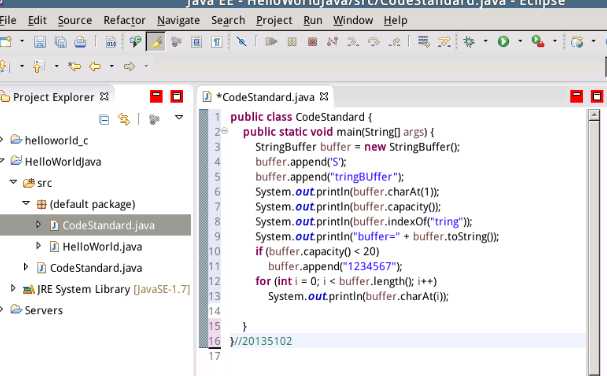Toggle Mark Occurrences highlighter button
Image resolution: width=607 pixels, height=376 pixels.
(156, 41)
